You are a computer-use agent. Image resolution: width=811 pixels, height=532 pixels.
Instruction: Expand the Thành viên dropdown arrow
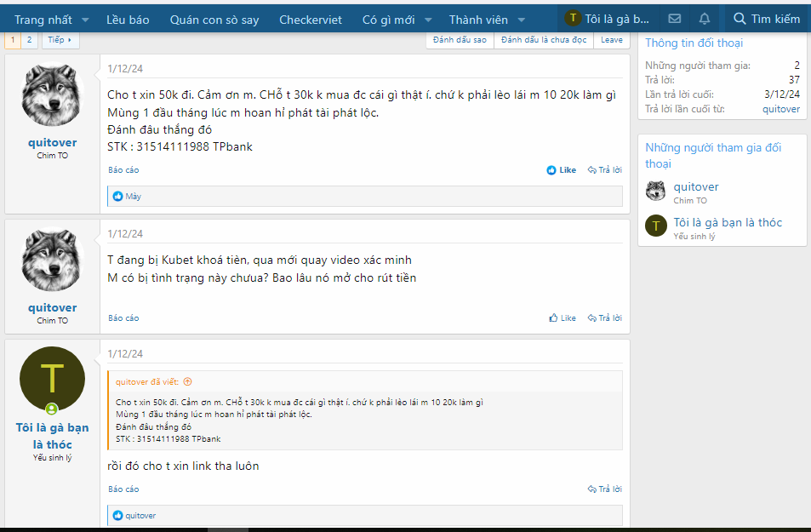point(521,20)
